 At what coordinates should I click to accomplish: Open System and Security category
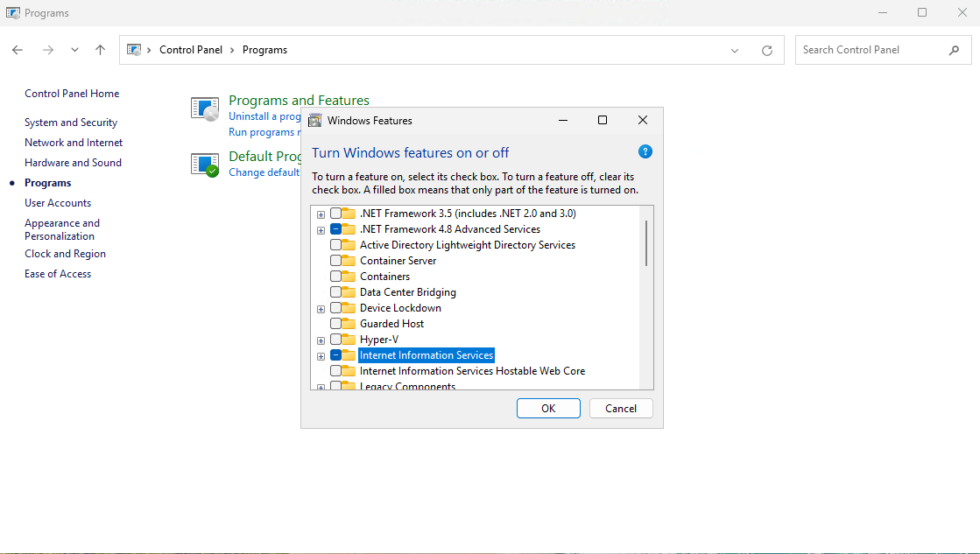[x=71, y=123]
